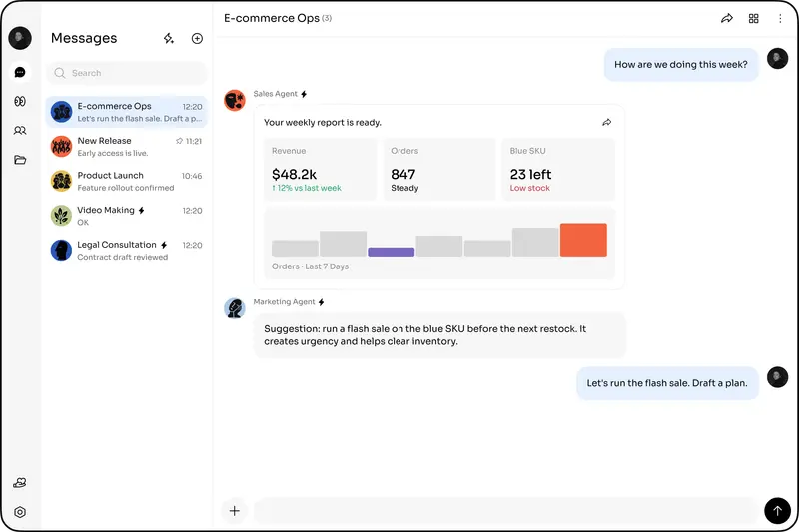Focus the message input field
This screenshot has width=799, height=532.
pos(505,511)
